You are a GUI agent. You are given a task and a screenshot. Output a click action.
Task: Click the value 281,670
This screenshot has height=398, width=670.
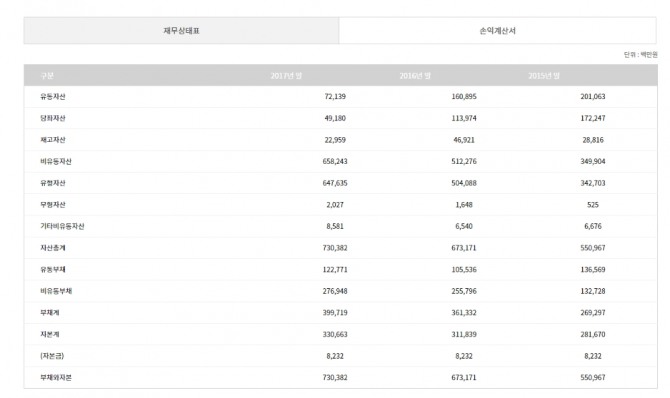(x=593, y=334)
